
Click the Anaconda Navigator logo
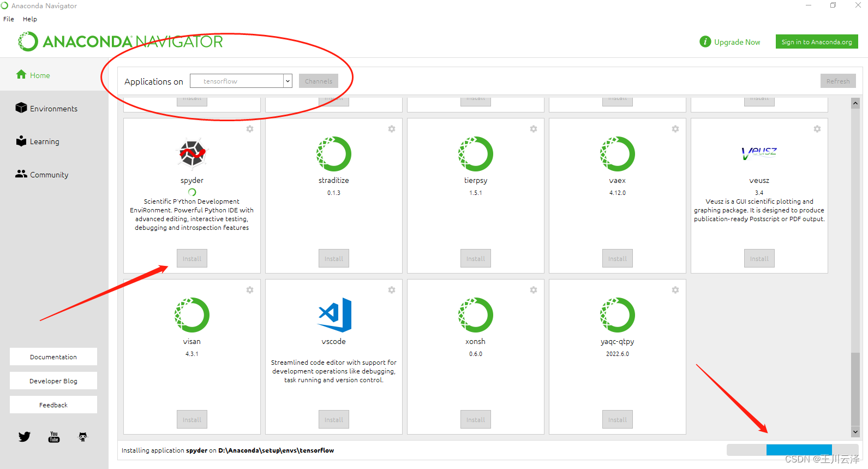pos(121,41)
